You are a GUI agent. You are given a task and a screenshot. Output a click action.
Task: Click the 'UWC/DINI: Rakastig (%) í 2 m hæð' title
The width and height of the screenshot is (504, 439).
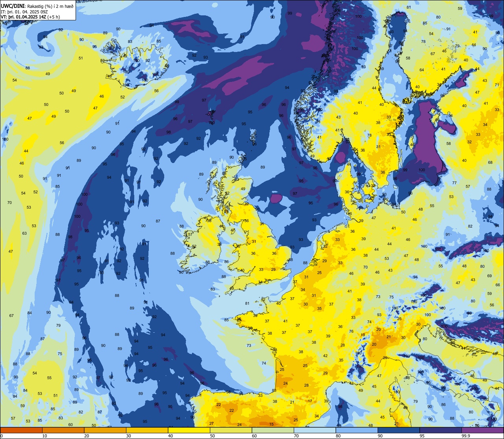tap(37, 6)
